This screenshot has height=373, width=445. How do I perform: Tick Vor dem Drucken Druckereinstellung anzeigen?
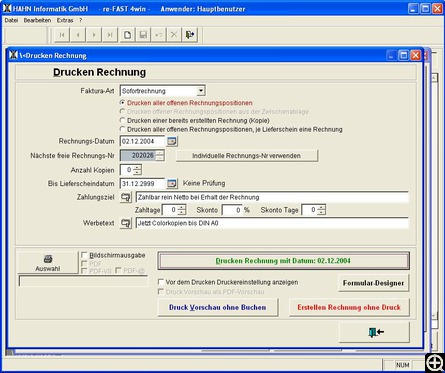click(161, 282)
